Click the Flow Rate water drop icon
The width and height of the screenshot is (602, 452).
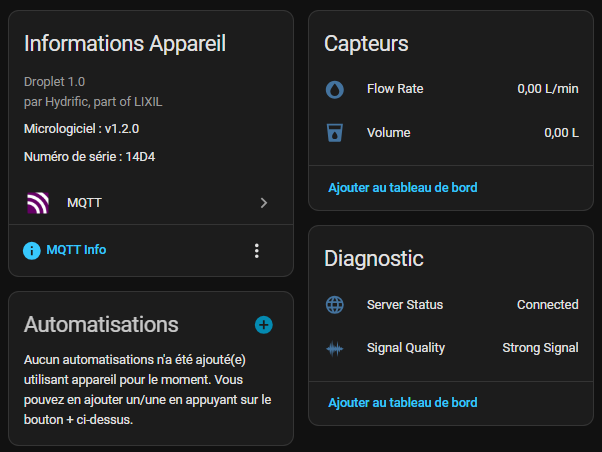click(x=335, y=89)
